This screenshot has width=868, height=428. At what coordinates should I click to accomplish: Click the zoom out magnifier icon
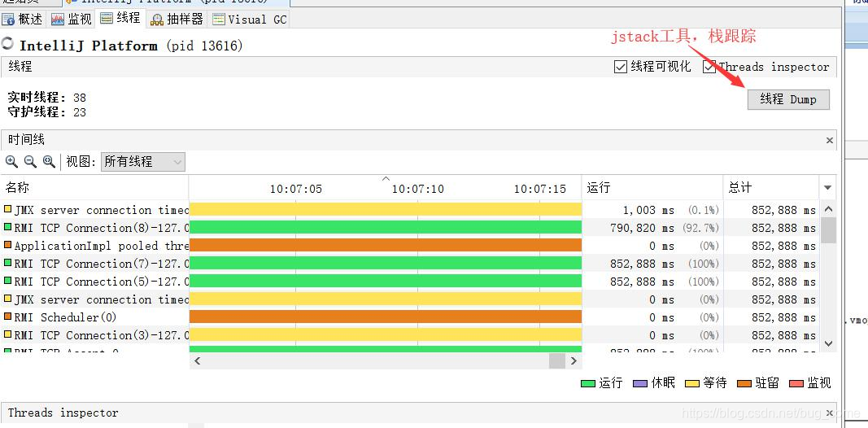pos(30,162)
